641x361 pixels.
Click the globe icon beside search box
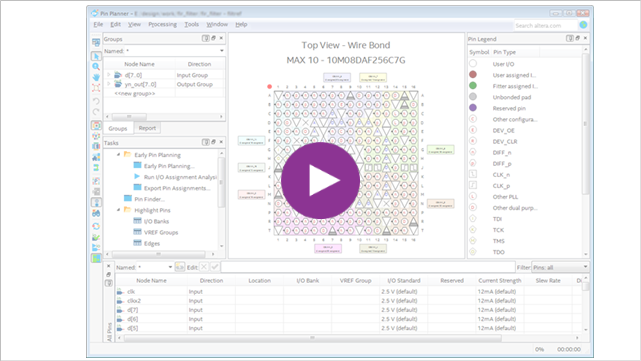583,25
